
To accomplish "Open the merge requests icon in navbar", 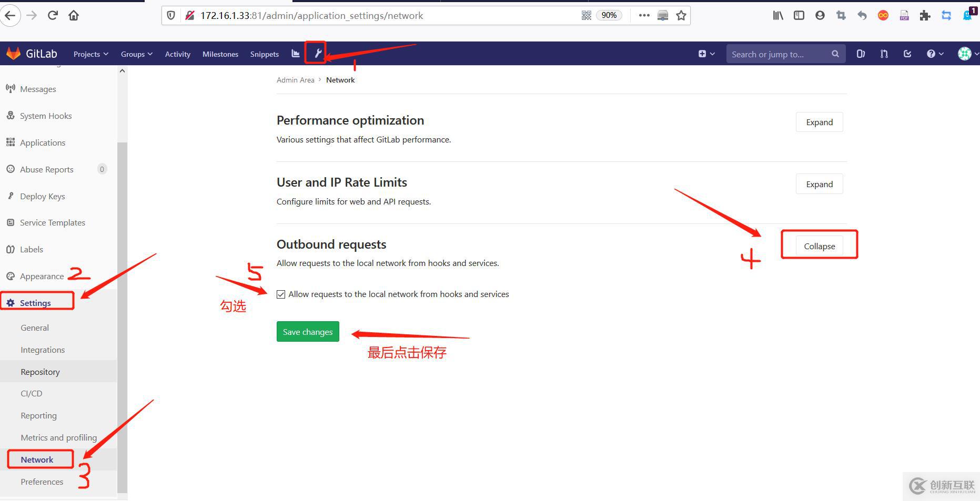I will [x=884, y=54].
